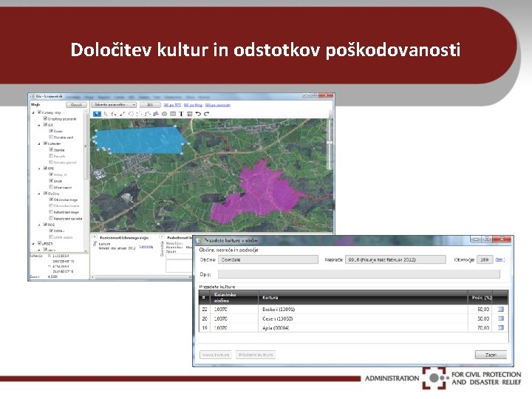Click the undo arrow in map toolbar

tap(198, 114)
